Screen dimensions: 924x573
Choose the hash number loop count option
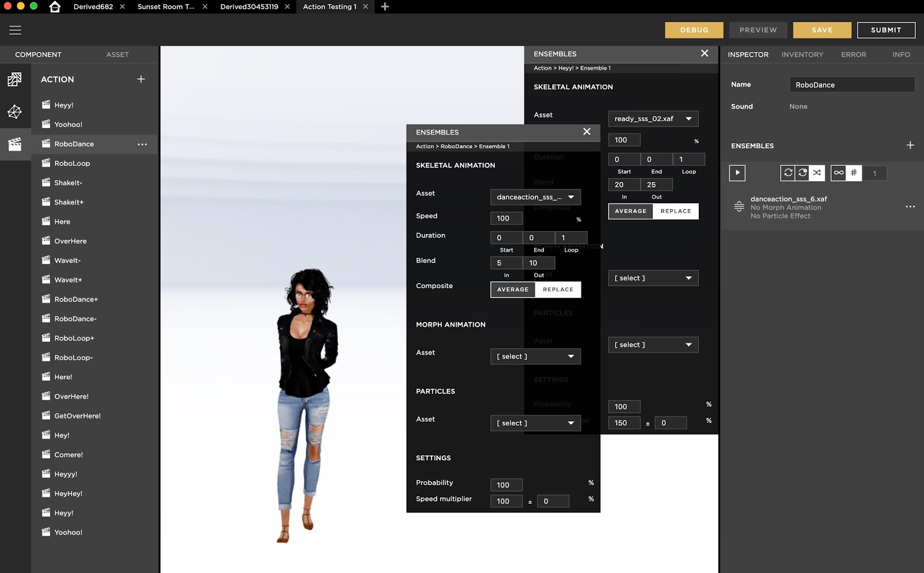[854, 173]
